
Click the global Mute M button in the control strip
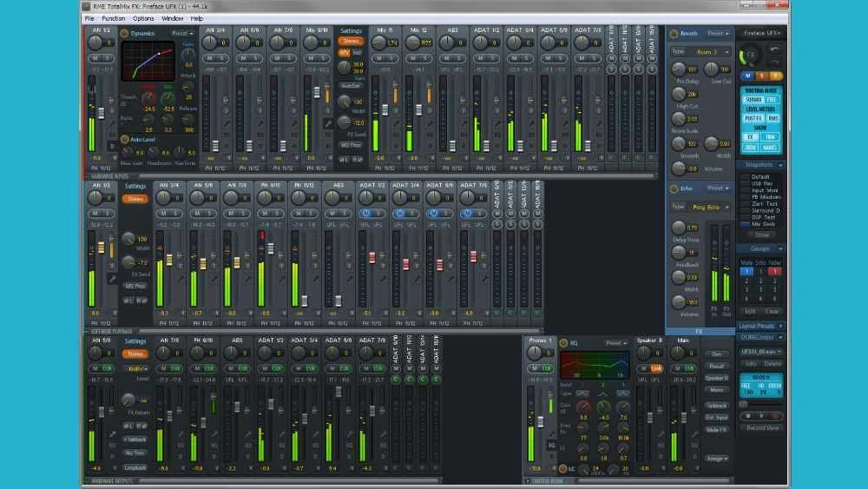pyautogui.click(x=747, y=76)
